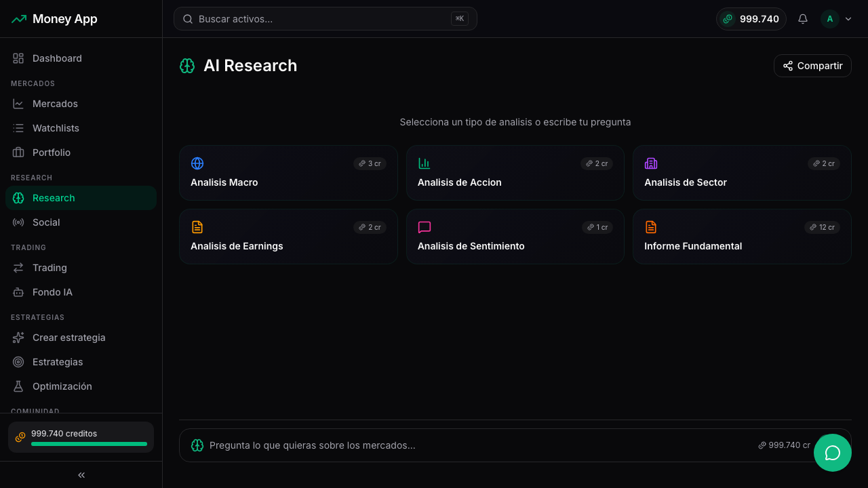
Task: Click the Compartir button
Action: point(812,66)
